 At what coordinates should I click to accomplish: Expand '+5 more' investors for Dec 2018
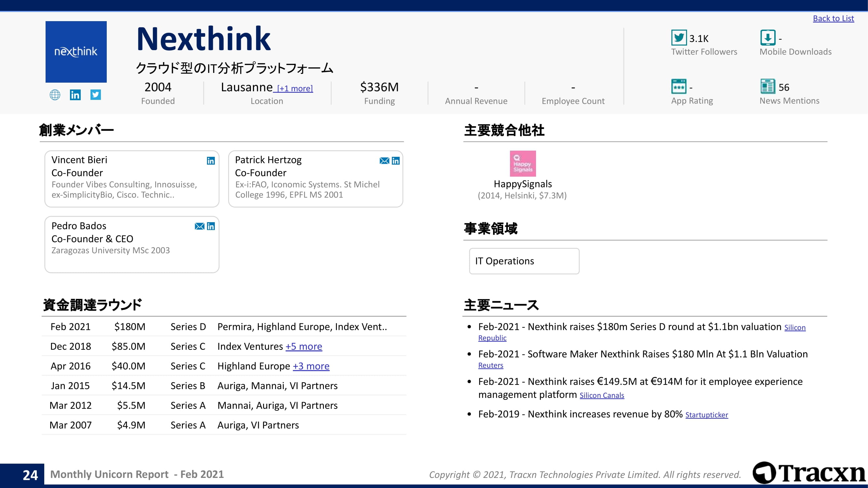coord(304,346)
